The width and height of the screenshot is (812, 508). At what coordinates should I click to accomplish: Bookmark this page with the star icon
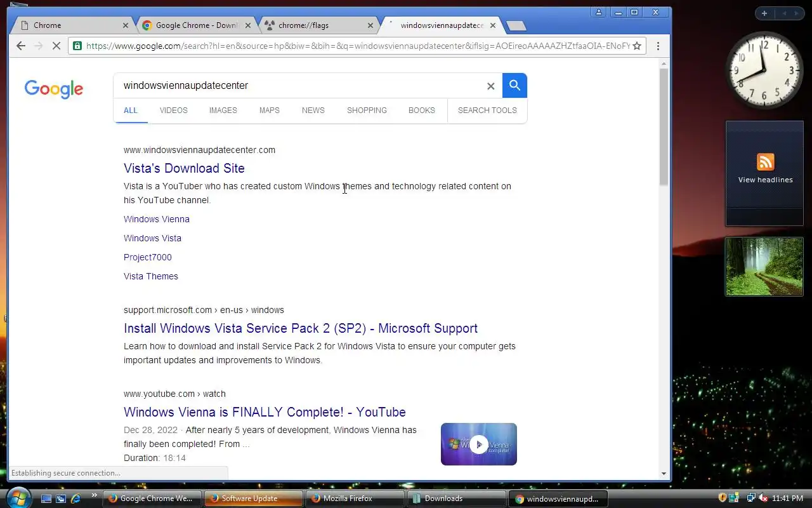(x=637, y=46)
